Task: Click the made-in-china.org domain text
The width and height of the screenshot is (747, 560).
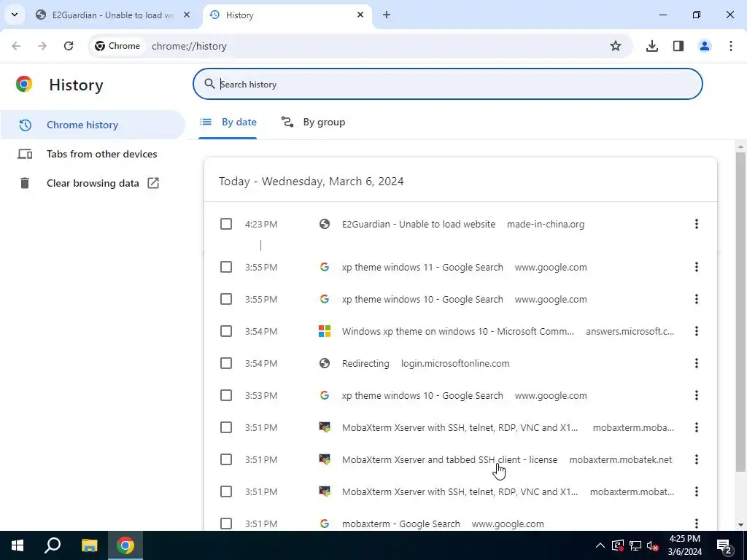Action: tap(546, 225)
